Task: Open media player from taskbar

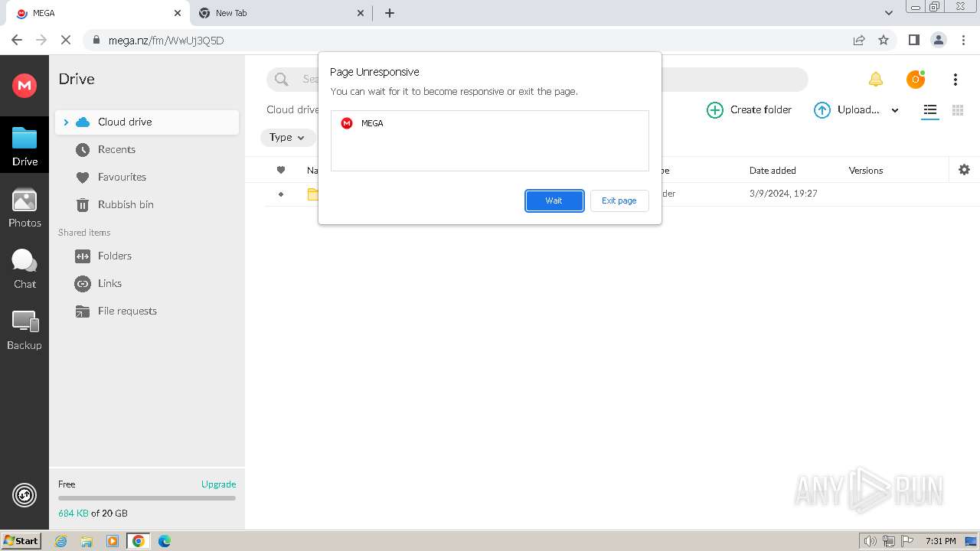Action: coord(113,541)
